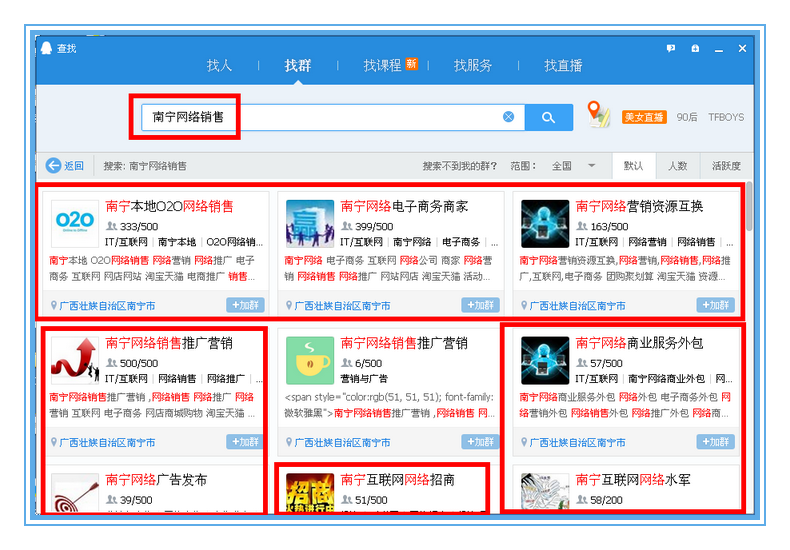Open 南宁互联网网络招商 group avatar
The image size is (790, 550).
pos(310,493)
